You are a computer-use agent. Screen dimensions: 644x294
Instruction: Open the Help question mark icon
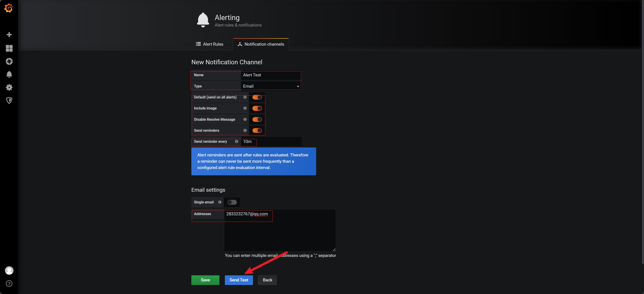[x=9, y=283]
